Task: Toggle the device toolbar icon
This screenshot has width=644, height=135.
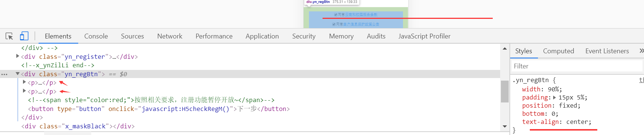Action: tap(24, 36)
